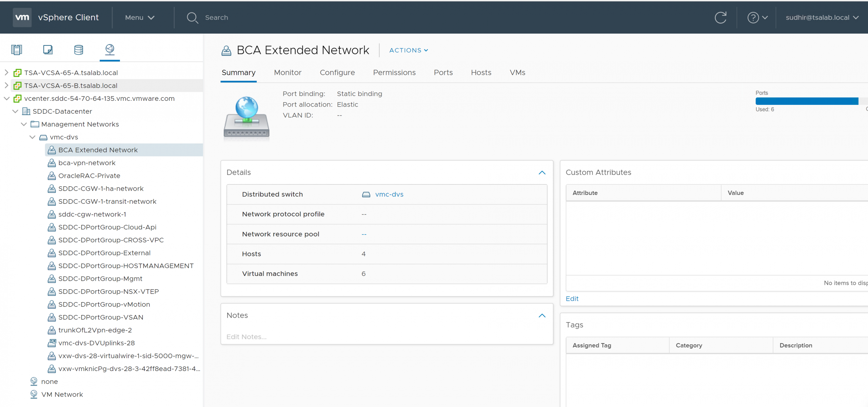This screenshot has width=868, height=407.
Task: Open the Menu dropdown
Action: pyautogui.click(x=139, y=18)
